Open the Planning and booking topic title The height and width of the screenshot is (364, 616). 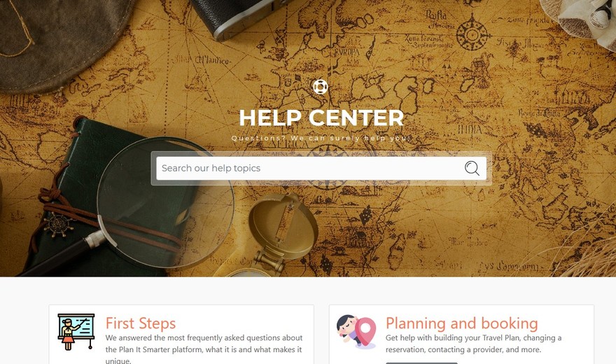(x=461, y=323)
